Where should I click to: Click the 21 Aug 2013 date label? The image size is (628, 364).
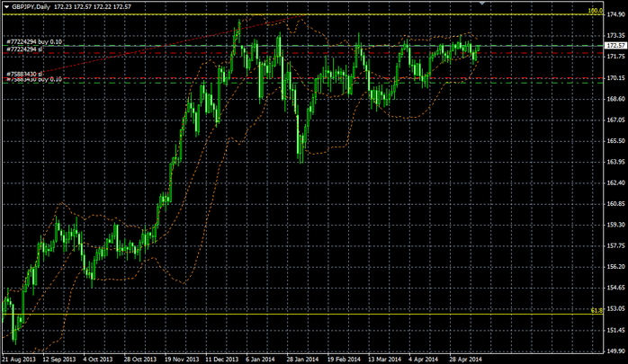[x=19, y=360]
